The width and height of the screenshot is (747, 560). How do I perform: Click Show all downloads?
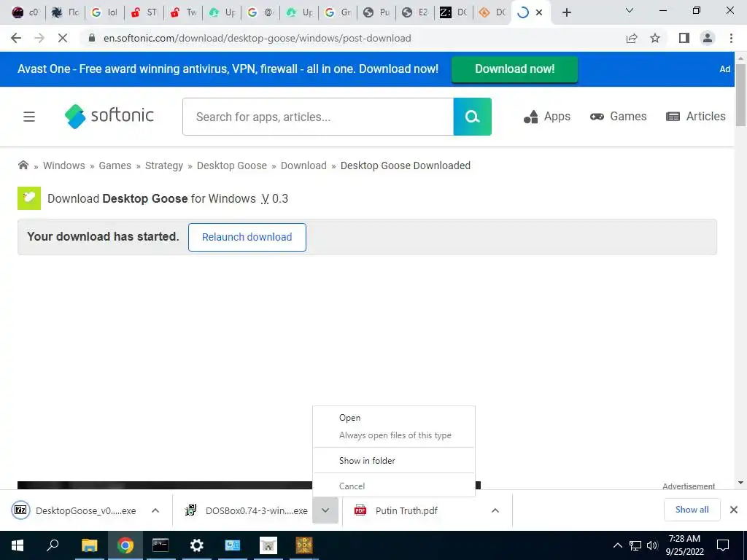pyautogui.click(x=692, y=510)
